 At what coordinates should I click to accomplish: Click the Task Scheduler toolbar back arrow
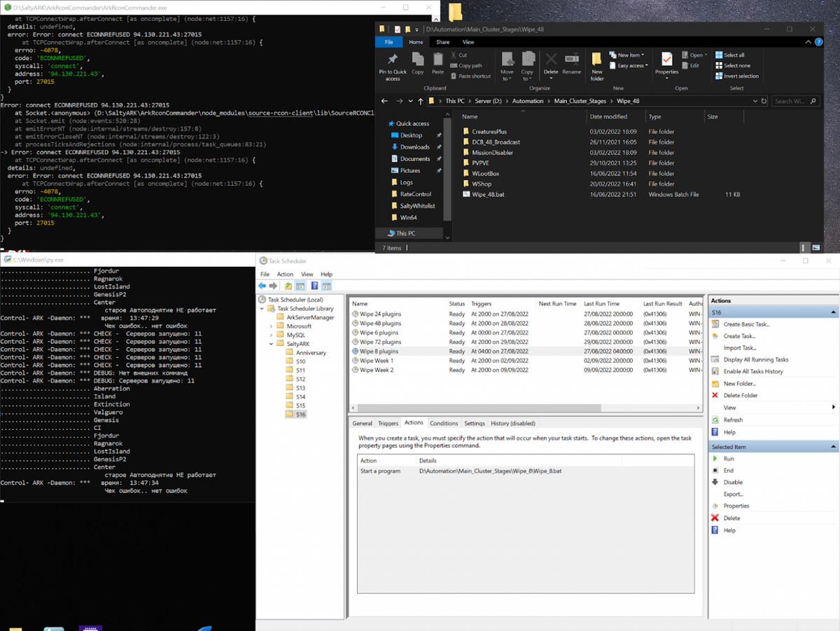tap(262, 286)
